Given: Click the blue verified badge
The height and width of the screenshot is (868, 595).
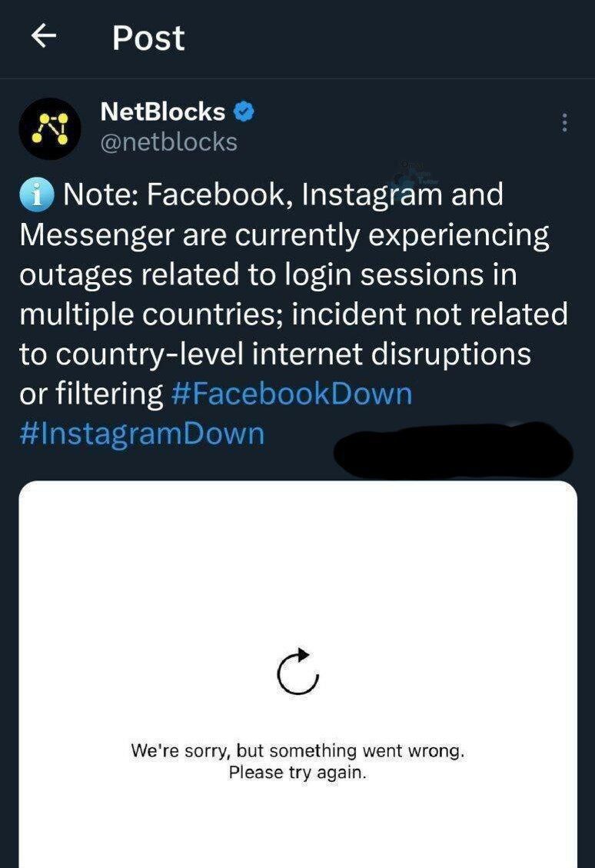Looking at the screenshot, I should tap(244, 112).
